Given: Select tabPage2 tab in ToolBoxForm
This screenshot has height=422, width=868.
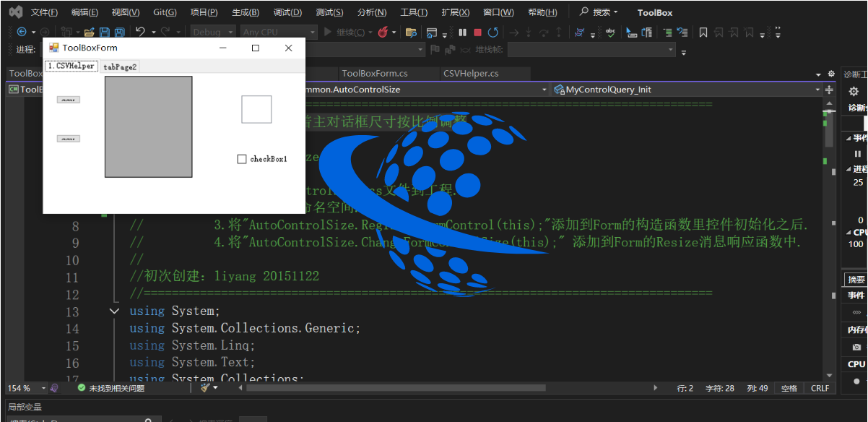Looking at the screenshot, I should pos(120,66).
